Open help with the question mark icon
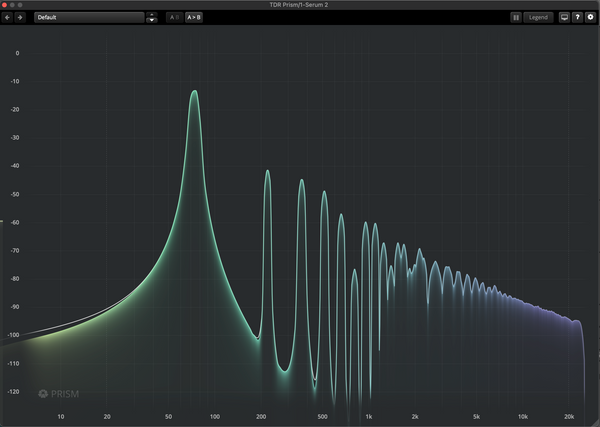This screenshot has height=427, width=600. click(x=577, y=17)
